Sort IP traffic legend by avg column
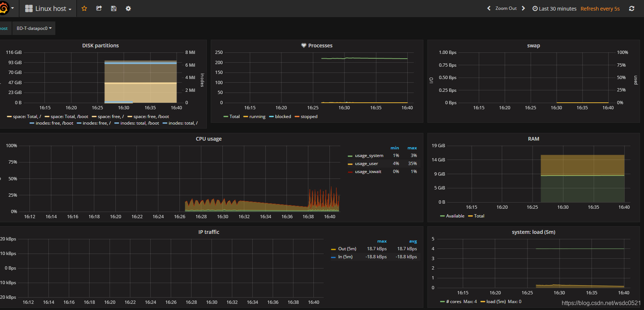The height and width of the screenshot is (310, 644). point(413,241)
